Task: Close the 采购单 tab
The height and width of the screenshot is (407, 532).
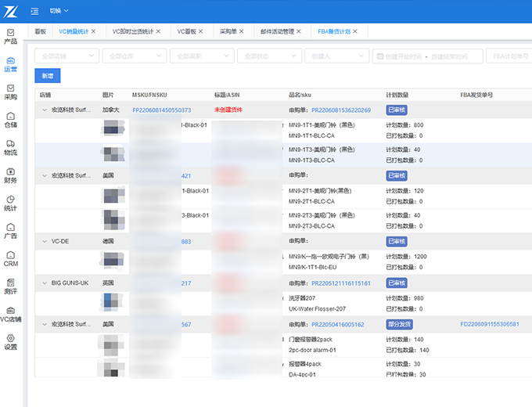Action: click(241, 31)
